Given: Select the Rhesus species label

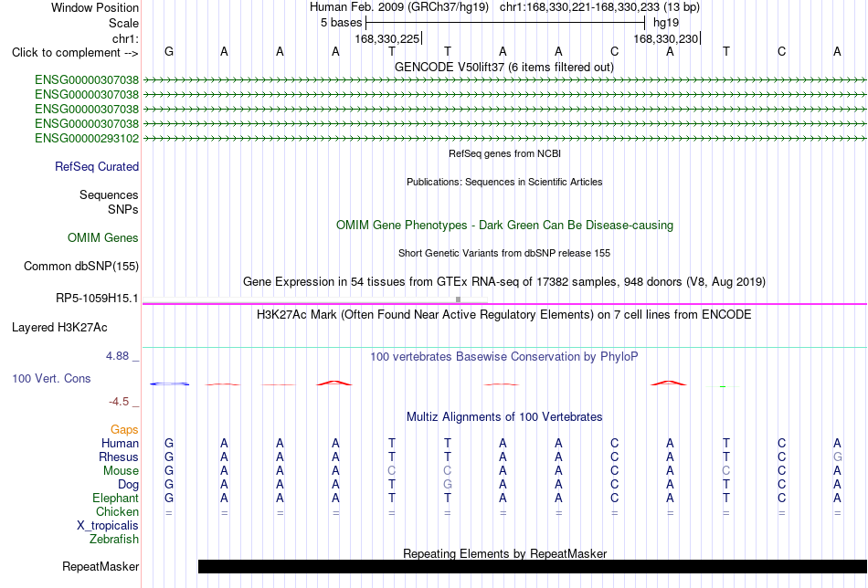Looking at the screenshot, I should pos(119,457).
